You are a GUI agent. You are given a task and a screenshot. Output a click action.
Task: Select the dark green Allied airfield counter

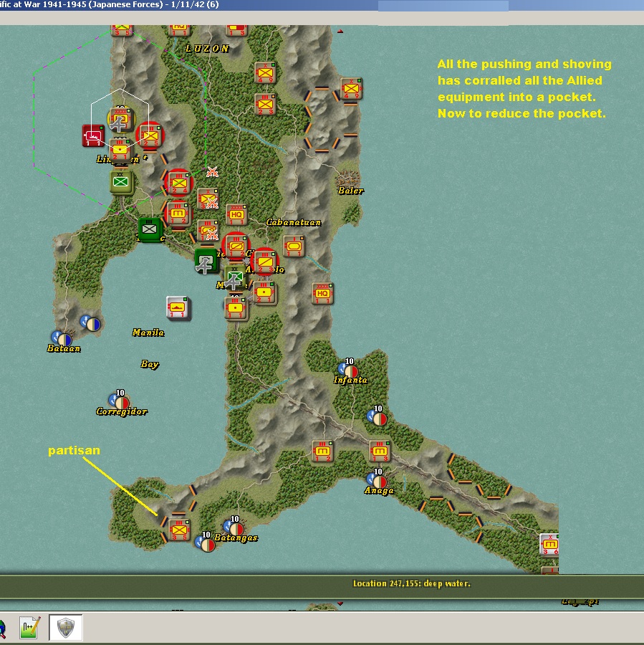[x=206, y=261]
